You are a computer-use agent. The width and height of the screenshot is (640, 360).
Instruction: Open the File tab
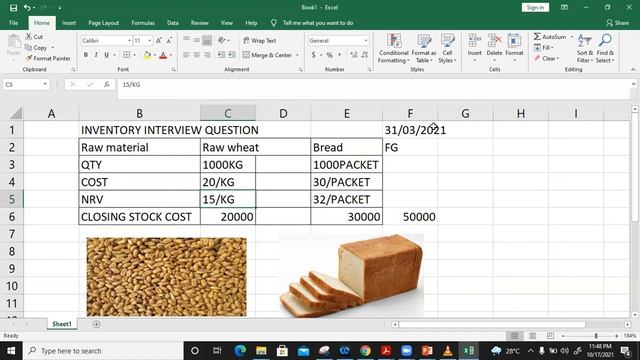point(13,23)
